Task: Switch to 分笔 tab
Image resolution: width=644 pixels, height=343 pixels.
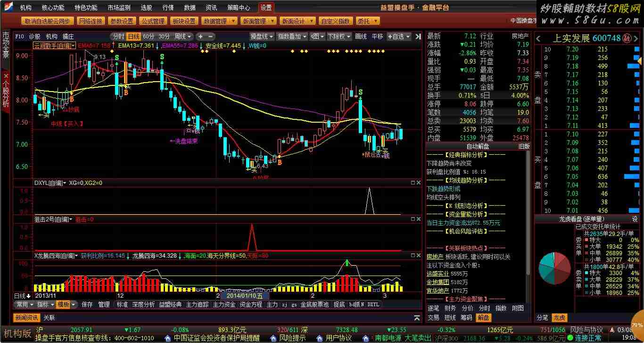Action: click(543, 318)
